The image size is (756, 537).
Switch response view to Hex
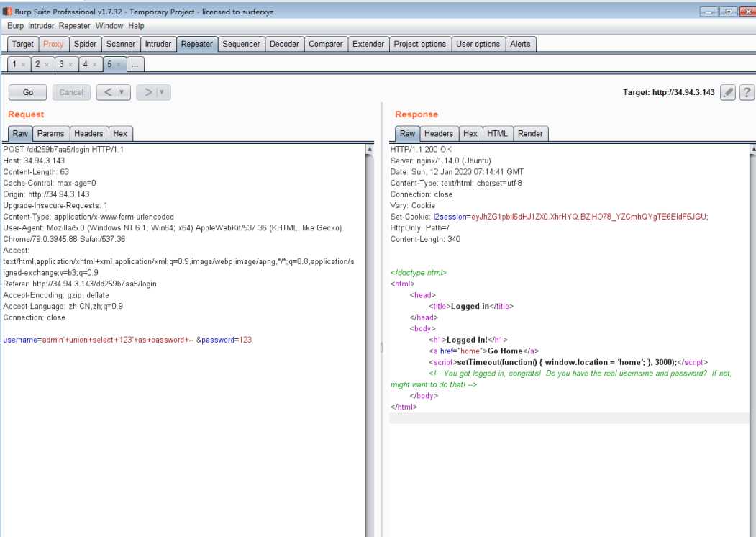[470, 133]
